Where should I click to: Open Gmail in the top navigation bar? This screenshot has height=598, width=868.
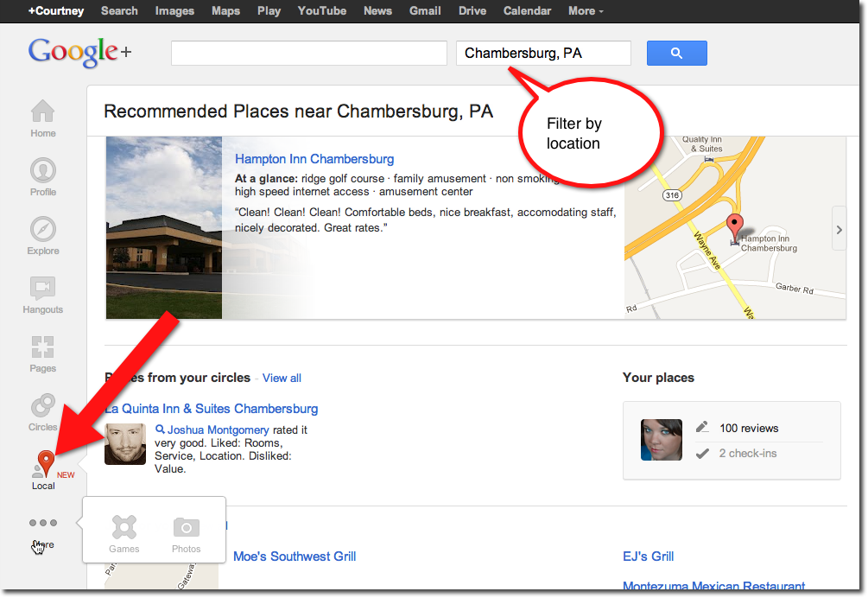pos(425,11)
